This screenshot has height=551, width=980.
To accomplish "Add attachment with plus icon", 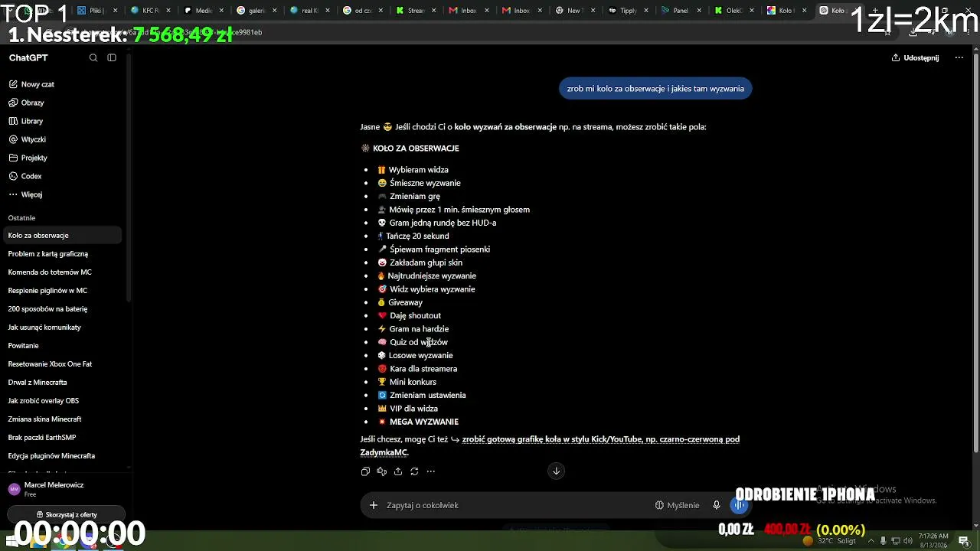I will point(373,505).
